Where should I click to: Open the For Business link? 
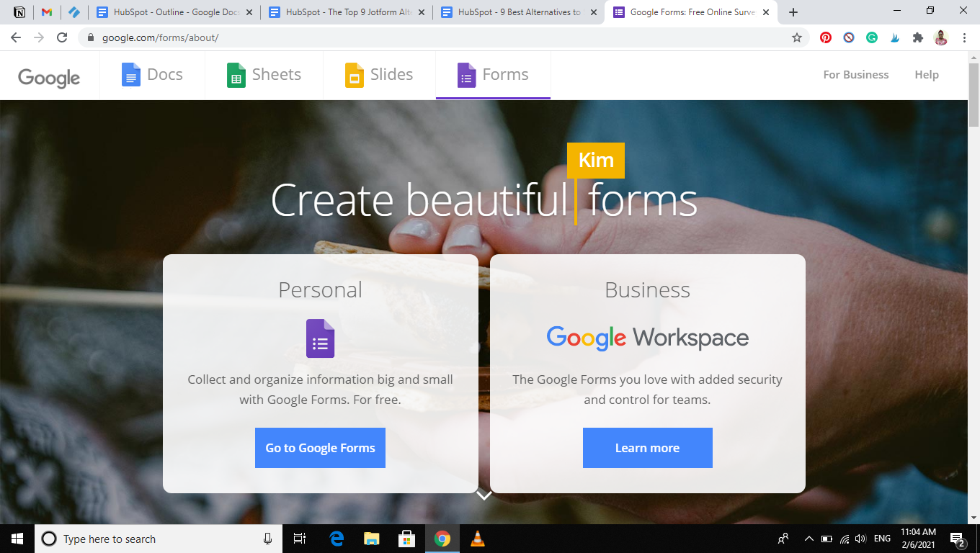[x=856, y=75]
